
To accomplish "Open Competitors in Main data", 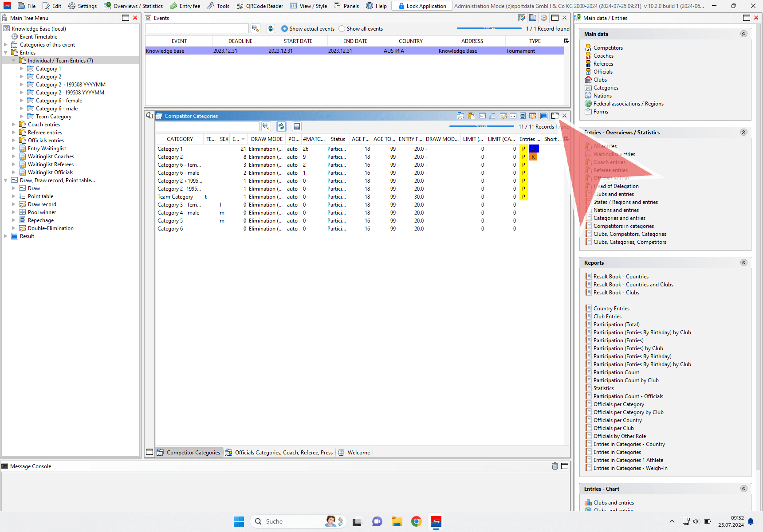I will point(608,48).
